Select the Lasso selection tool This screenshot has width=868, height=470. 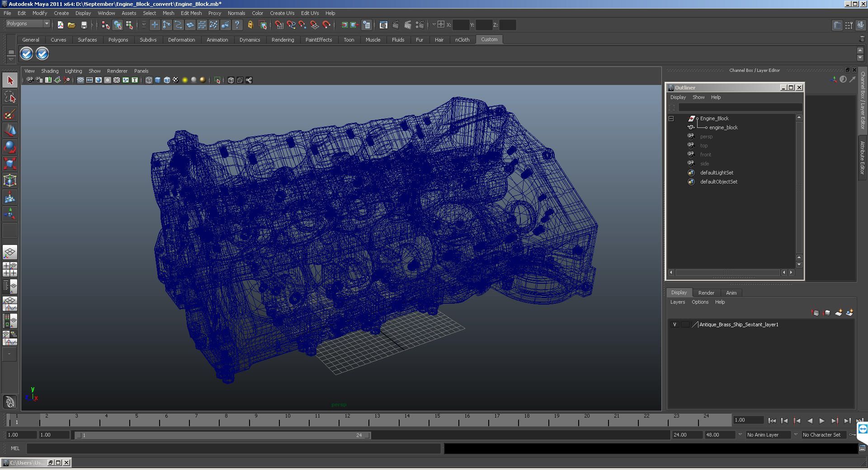[x=10, y=97]
